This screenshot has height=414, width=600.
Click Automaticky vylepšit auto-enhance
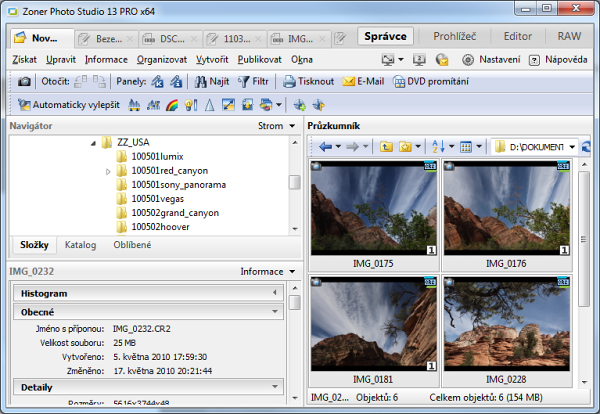click(x=69, y=104)
